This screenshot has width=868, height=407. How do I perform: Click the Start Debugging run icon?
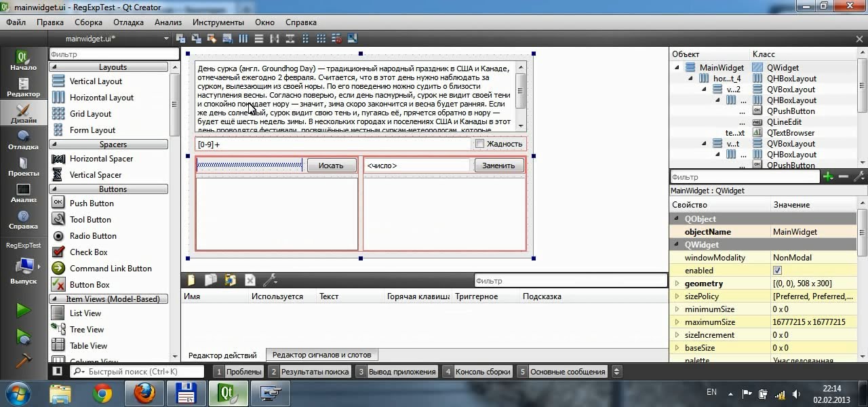pos(24,336)
